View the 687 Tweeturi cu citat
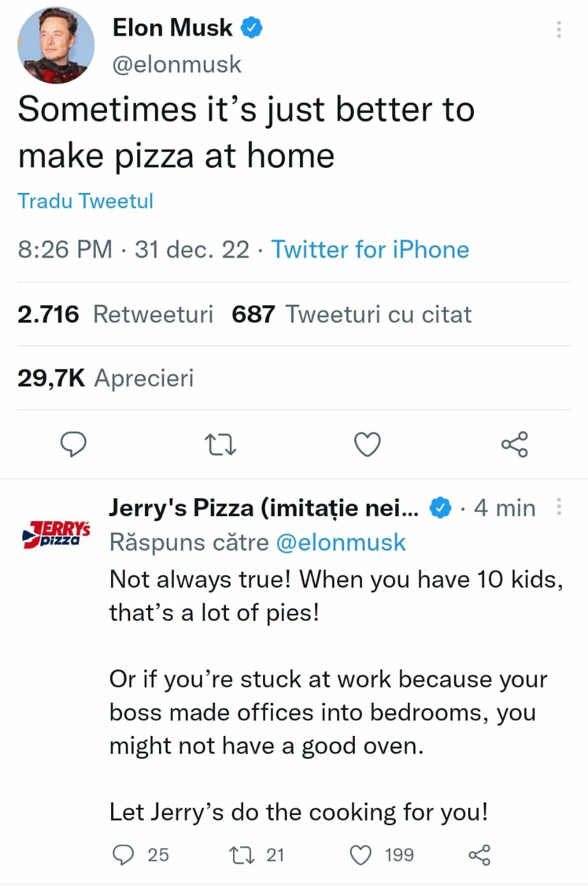The height and width of the screenshot is (886, 588). (x=351, y=314)
